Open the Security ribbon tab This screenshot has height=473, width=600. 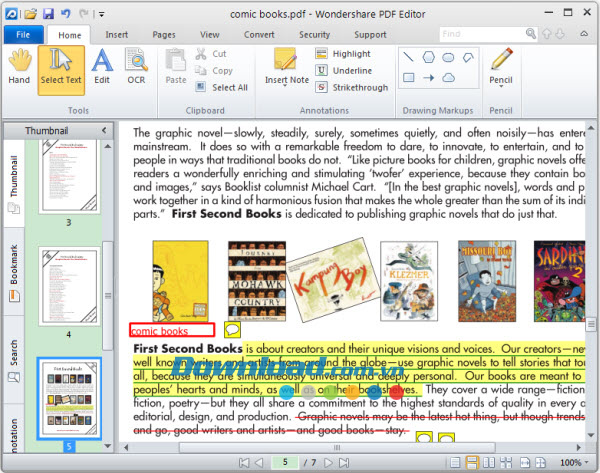coord(314,35)
